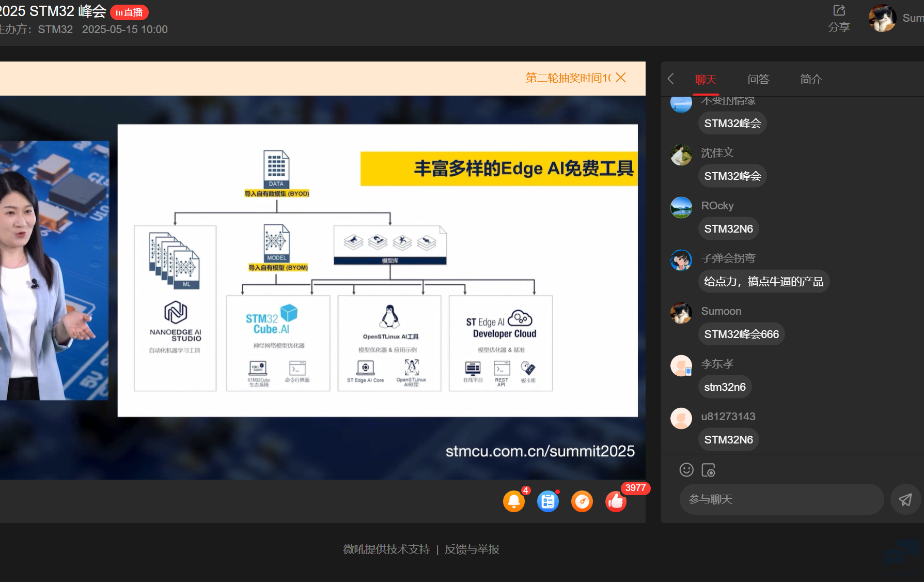Switch to the 简介 tab
This screenshot has height=582, width=924.
click(810, 79)
